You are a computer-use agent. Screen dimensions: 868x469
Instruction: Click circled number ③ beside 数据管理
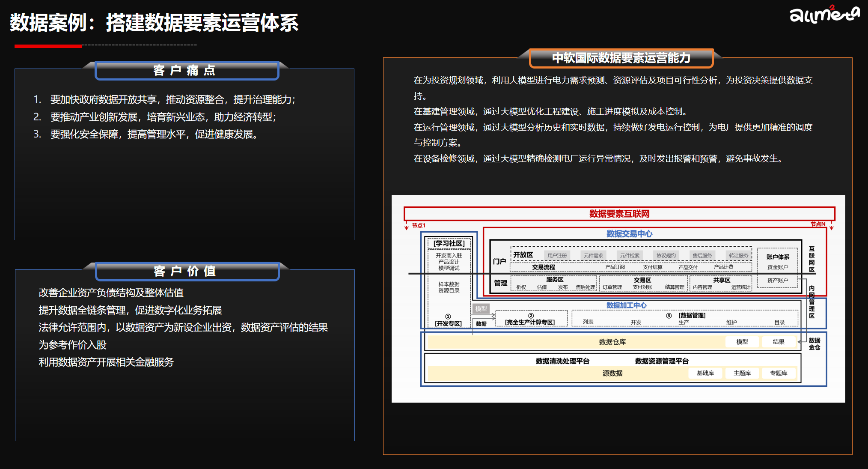[669, 316]
